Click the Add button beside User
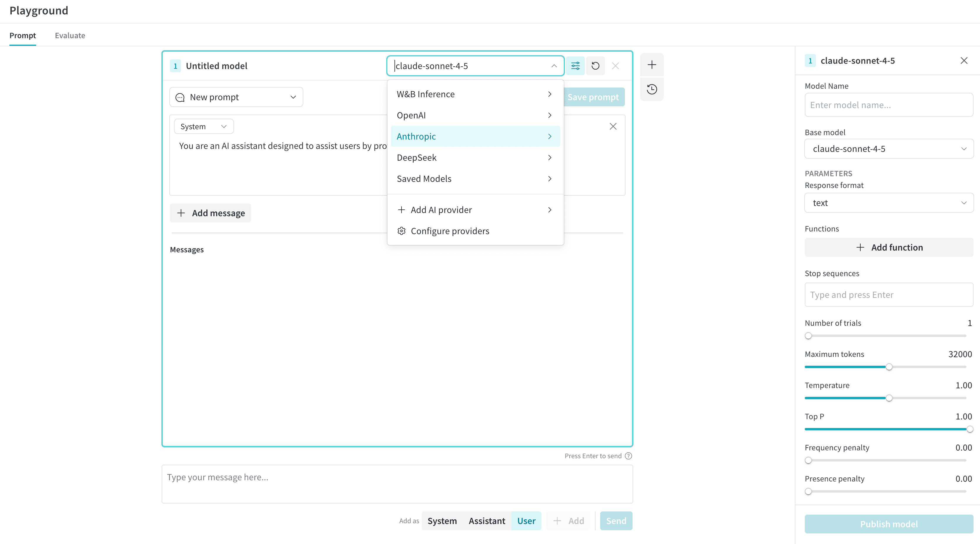The image size is (980, 544). (568, 521)
